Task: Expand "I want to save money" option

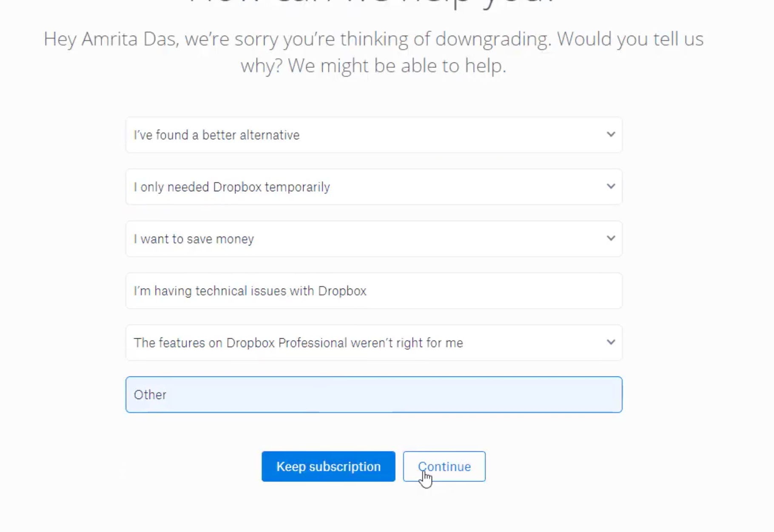Action: (x=374, y=239)
